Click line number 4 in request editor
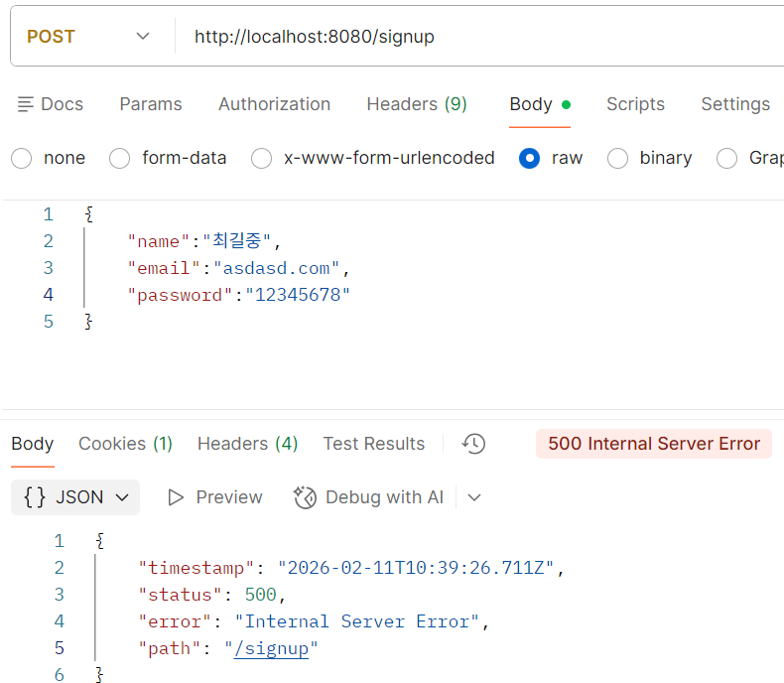Image resolution: width=784 pixels, height=683 pixels. tap(48, 295)
